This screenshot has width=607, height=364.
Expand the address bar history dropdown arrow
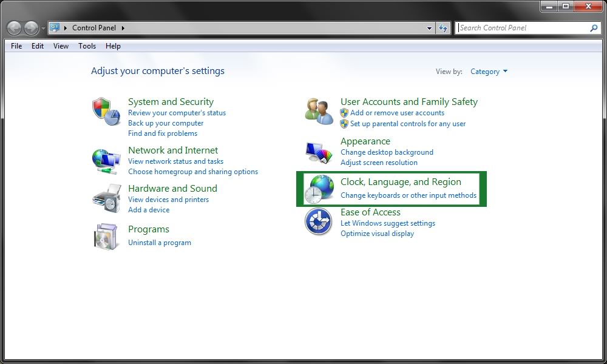point(429,28)
